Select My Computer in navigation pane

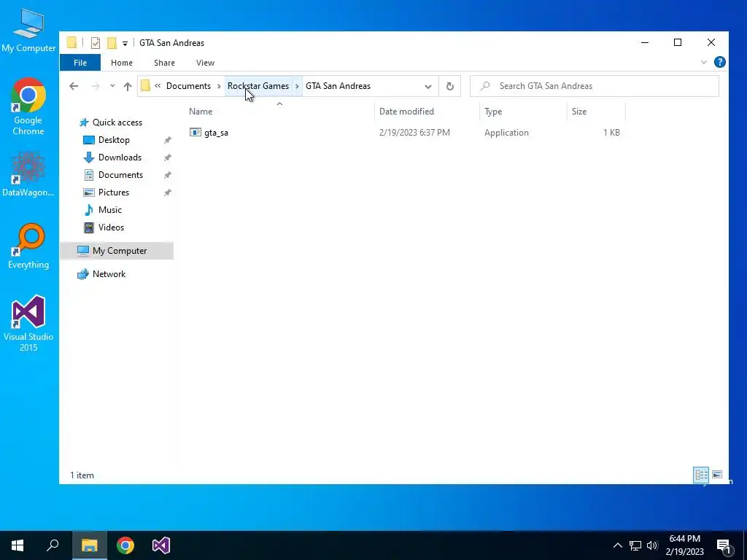pyautogui.click(x=117, y=251)
